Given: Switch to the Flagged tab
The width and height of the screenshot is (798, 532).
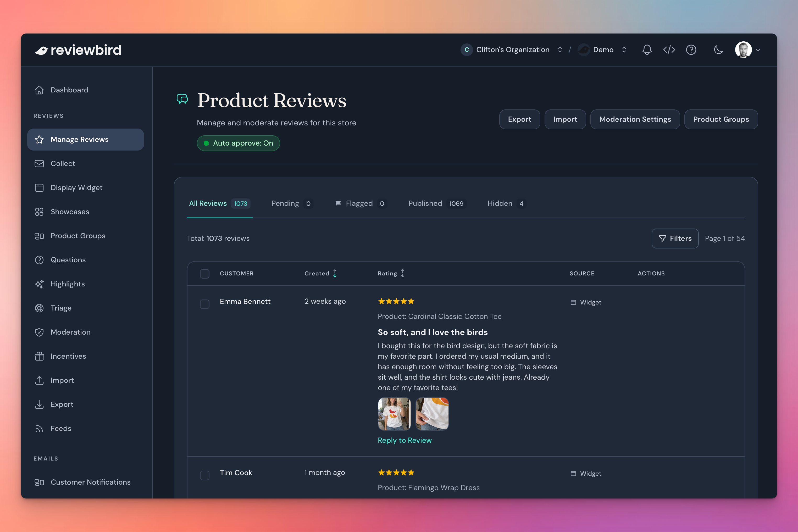Looking at the screenshot, I should coord(361,204).
